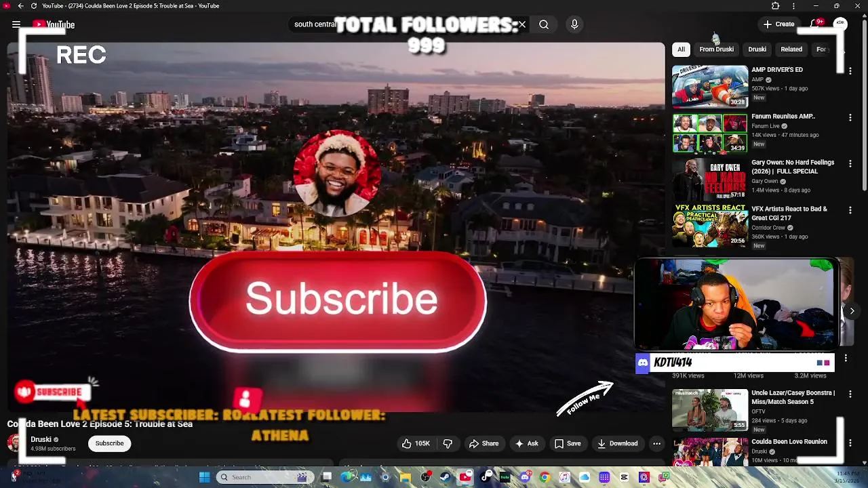Open the YouTube hamburger guide menu

[16, 24]
